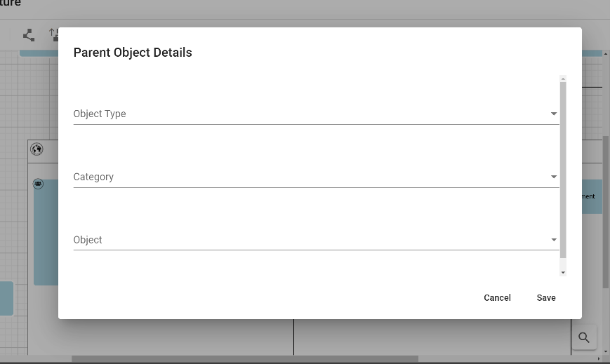Image resolution: width=610 pixels, height=364 pixels.
Task: Open the Object dropdown arrow
Action: 554,240
